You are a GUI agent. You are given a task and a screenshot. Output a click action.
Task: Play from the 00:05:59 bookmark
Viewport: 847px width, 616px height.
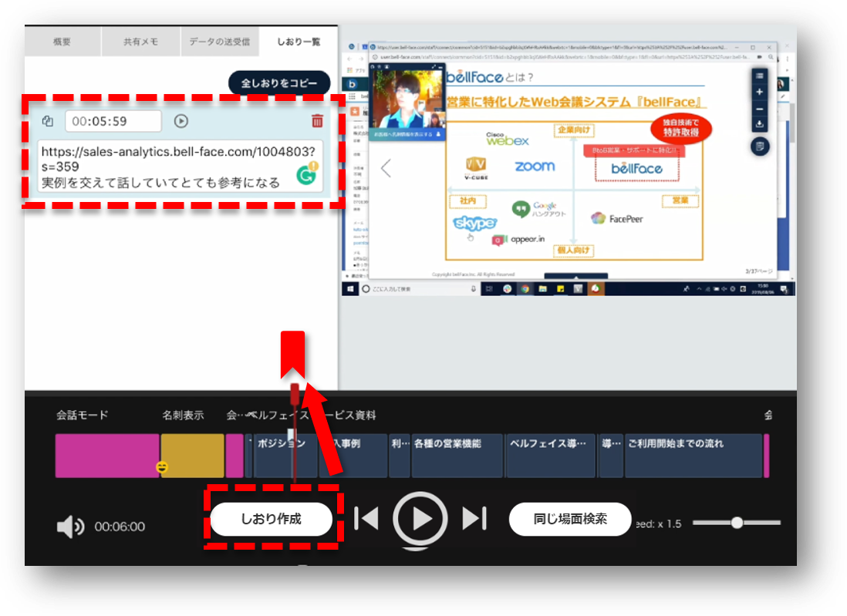[181, 121]
